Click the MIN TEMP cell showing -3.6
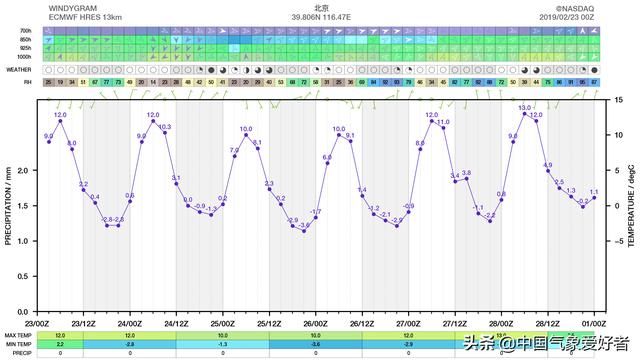The image size is (640, 362). [x=316, y=344]
